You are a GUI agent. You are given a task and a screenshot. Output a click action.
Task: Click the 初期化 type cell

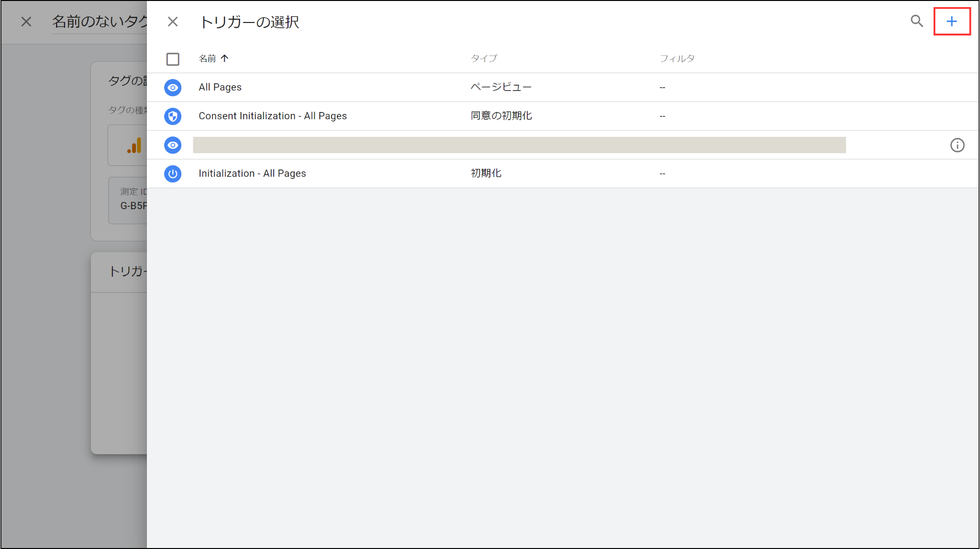[486, 173]
